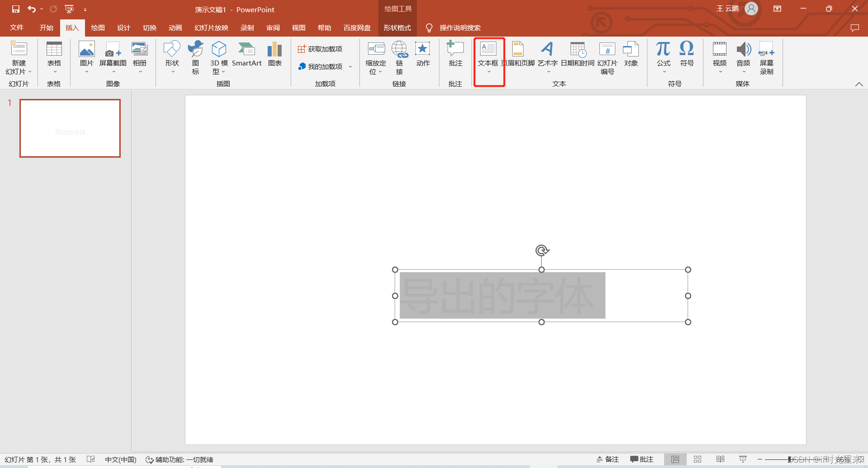Switch to Normal view in status bar

tap(675, 459)
